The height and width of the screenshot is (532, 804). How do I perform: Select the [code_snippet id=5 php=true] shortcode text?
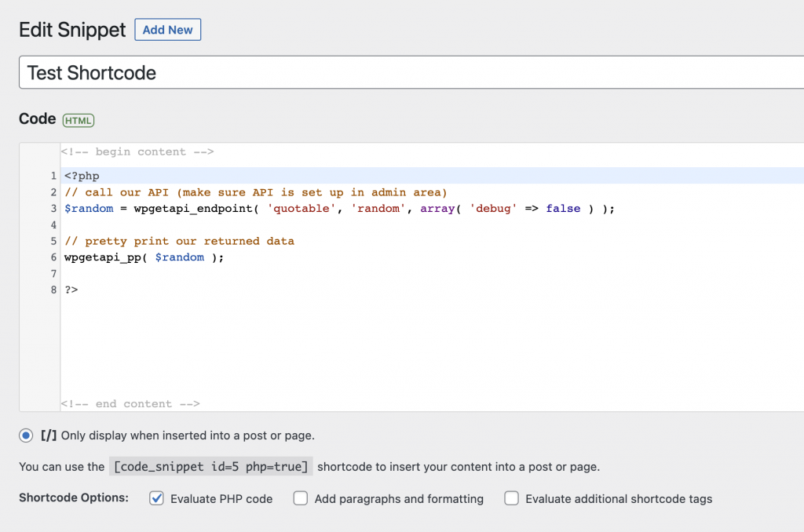[210, 466]
